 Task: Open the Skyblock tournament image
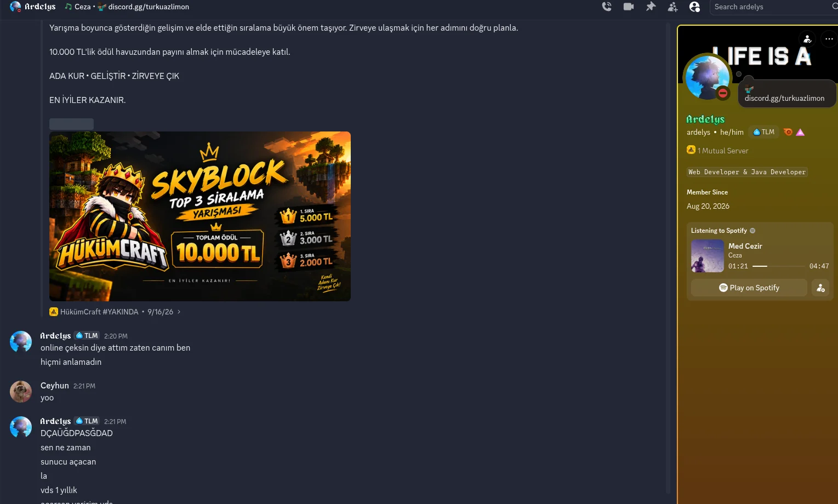[200, 216]
